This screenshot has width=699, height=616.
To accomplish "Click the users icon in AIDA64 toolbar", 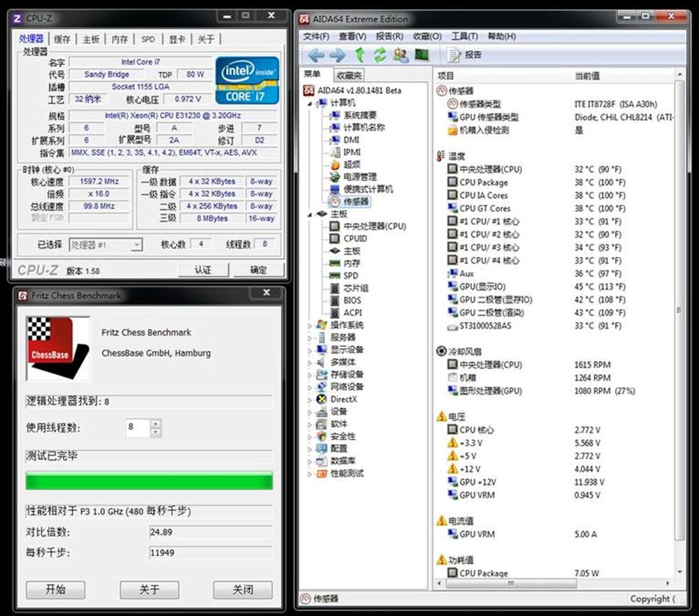I will coord(401,55).
